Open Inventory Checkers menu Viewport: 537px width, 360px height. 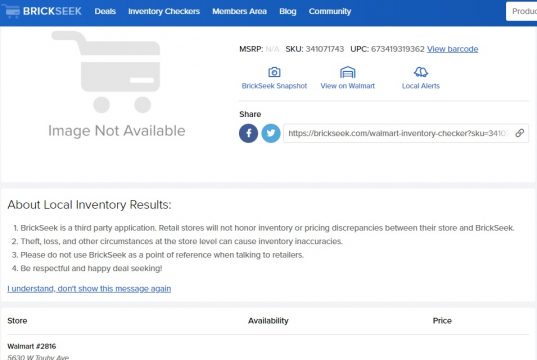(164, 11)
